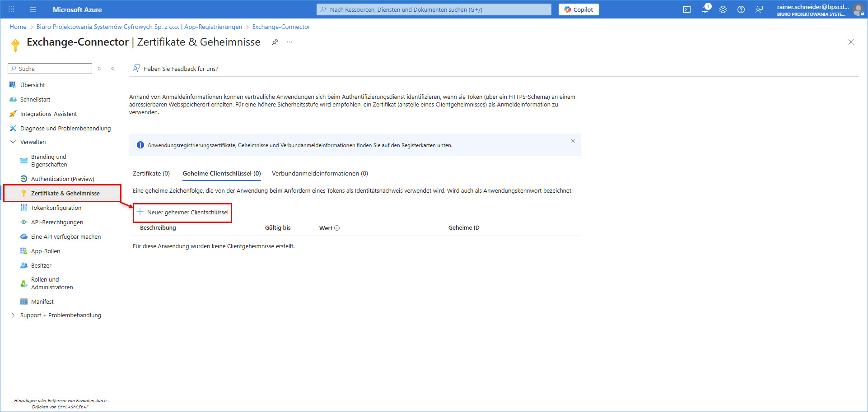The height and width of the screenshot is (412, 868).
Task: Open Besitzer
Action: click(41, 265)
